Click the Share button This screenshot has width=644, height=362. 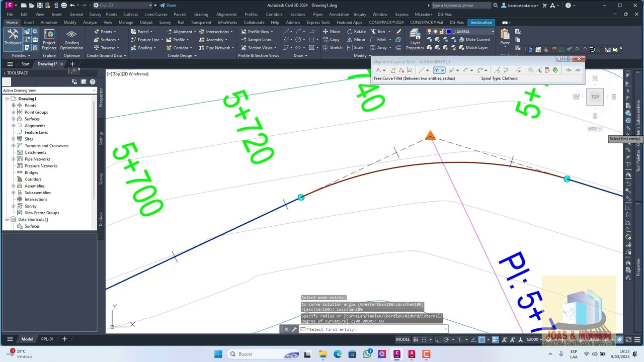pos(168,6)
